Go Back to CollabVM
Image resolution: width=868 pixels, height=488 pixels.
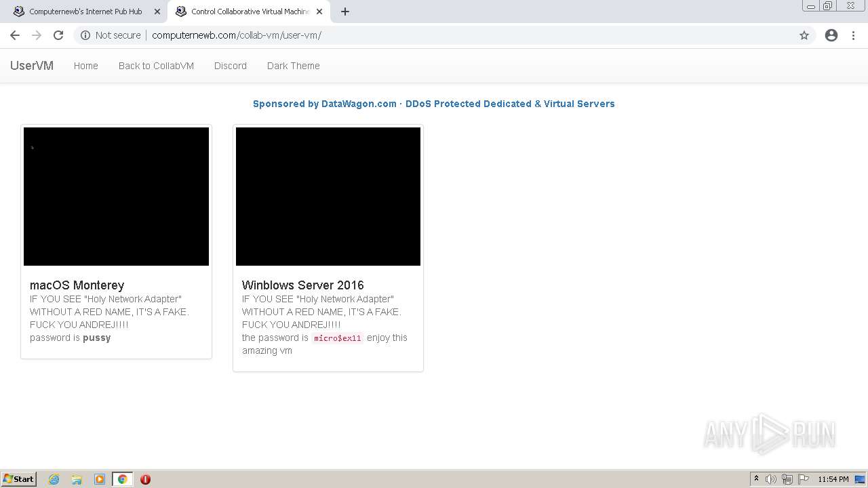pos(156,66)
